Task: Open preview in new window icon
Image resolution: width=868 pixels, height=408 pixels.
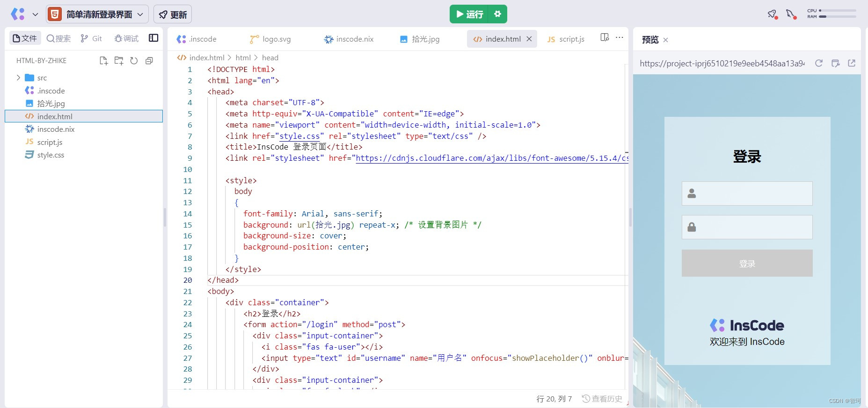Action: point(852,63)
